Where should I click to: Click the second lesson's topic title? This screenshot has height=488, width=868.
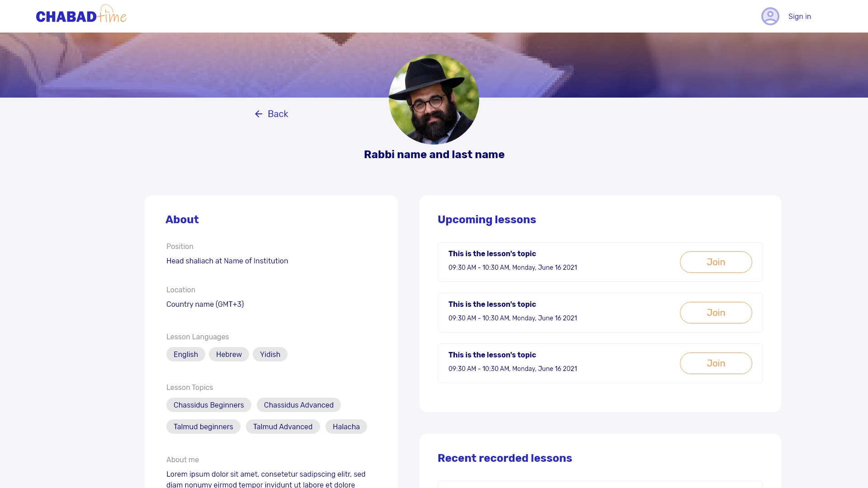pos(492,304)
